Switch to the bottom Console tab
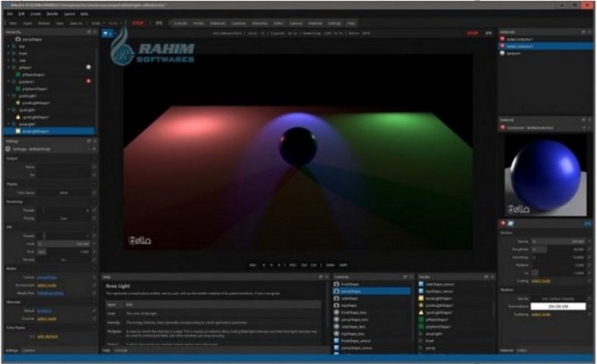Viewport: 597px width, 364px height. [121, 350]
